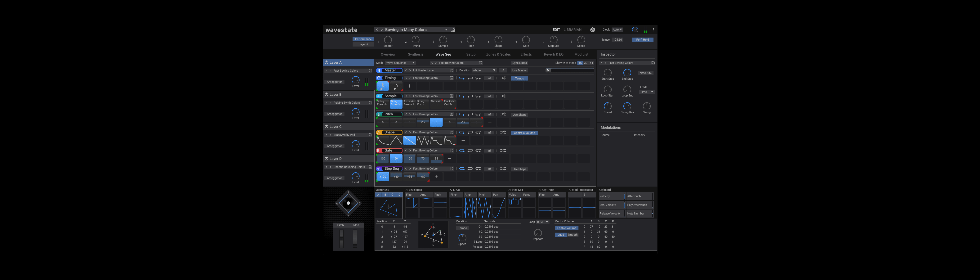Toggle random order on Gate lane
Viewport: 980px width, 280px height.
pyautogui.click(x=503, y=151)
